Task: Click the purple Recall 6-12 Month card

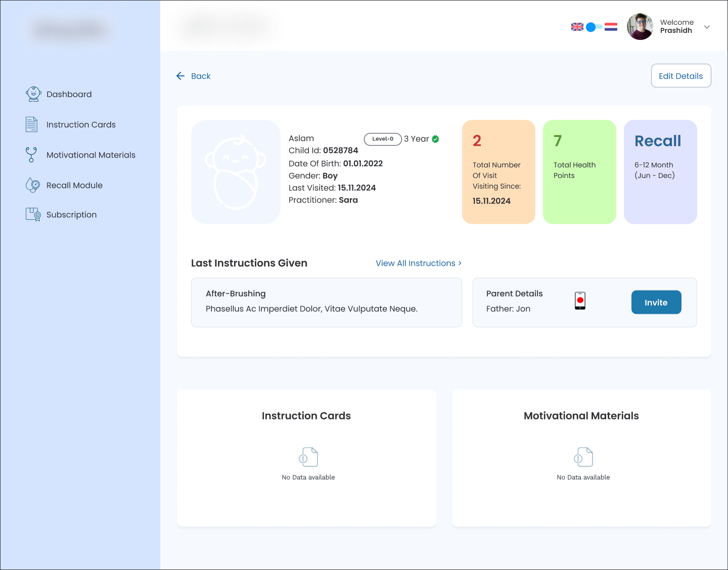Action: coord(660,172)
